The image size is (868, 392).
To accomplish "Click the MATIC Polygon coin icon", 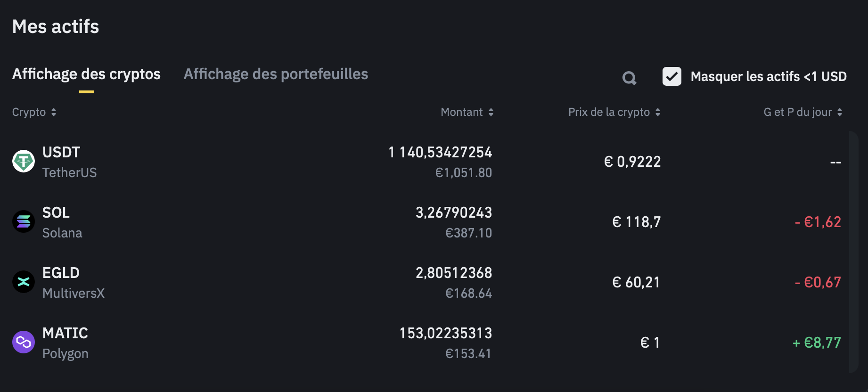I will click(24, 343).
